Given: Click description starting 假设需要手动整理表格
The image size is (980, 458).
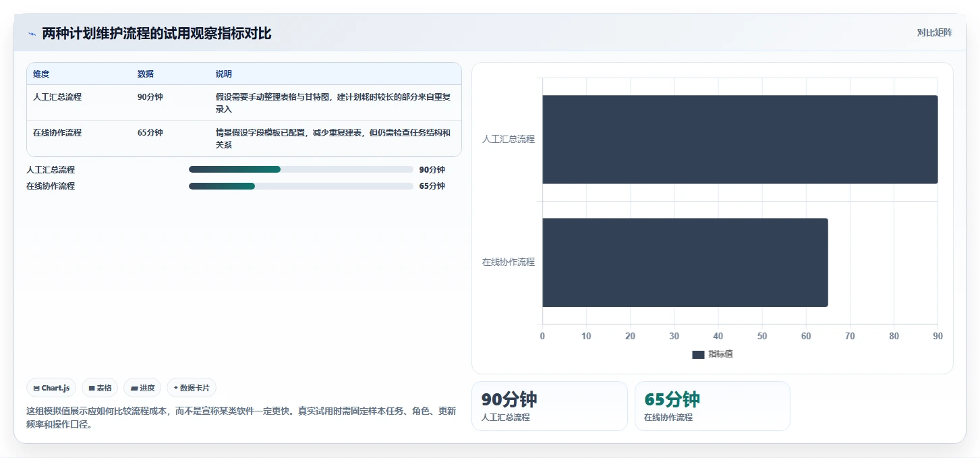Looking at the screenshot, I should (x=334, y=103).
